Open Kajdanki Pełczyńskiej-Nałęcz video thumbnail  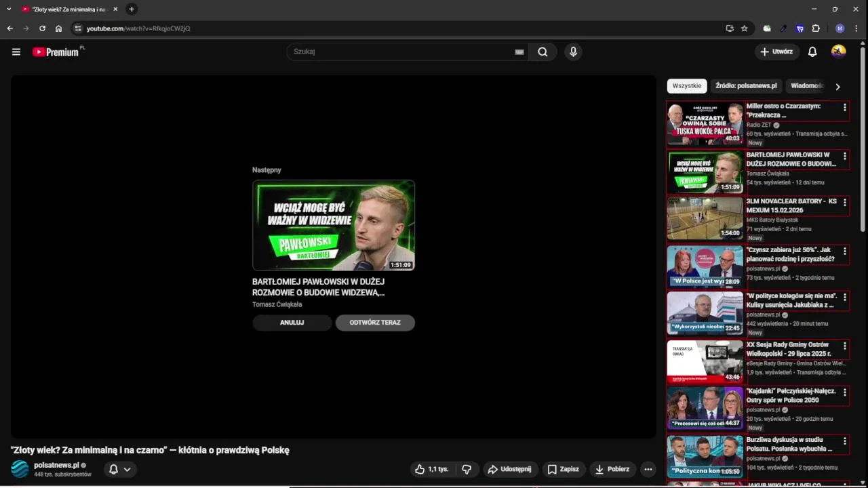[x=705, y=407]
